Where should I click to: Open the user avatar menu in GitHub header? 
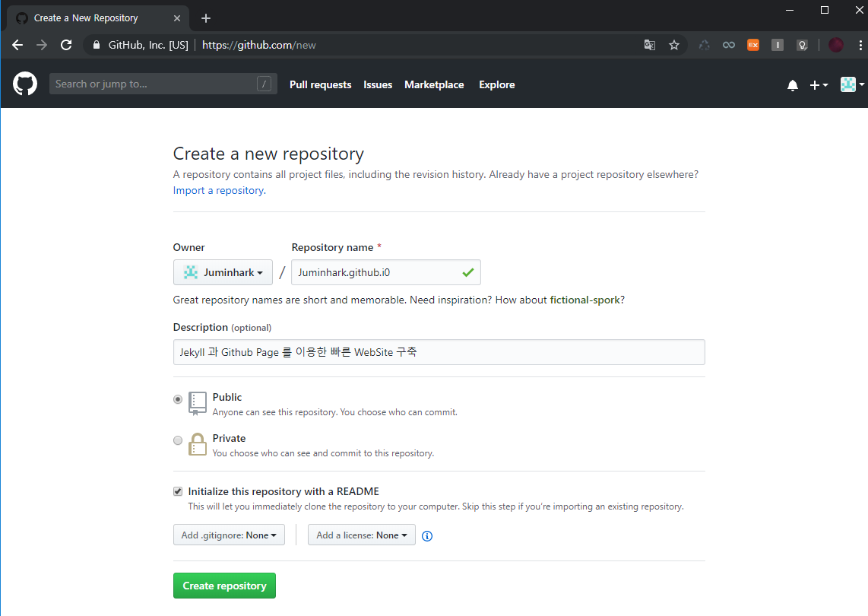(852, 84)
